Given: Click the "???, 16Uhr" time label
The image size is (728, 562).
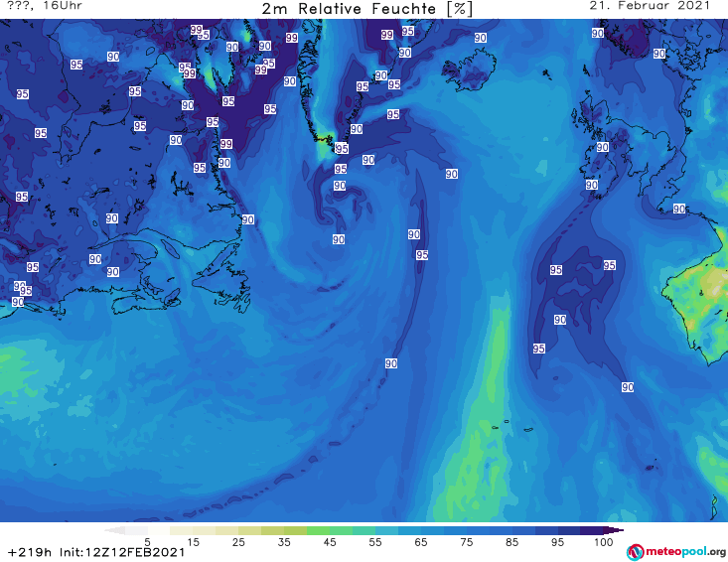Looking at the screenshot, I should click(45, 6).
